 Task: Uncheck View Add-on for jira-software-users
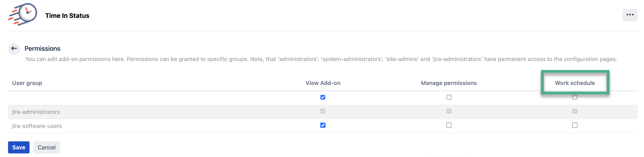323,125
